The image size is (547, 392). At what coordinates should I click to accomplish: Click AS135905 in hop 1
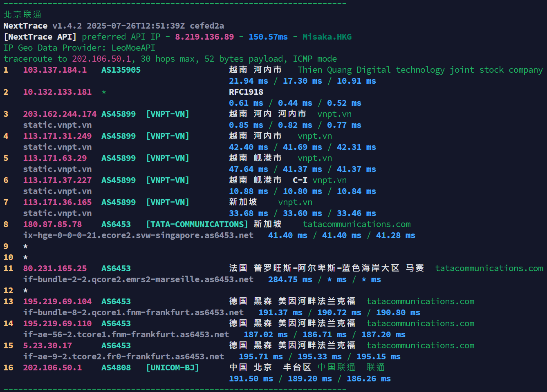click(121, 70)
